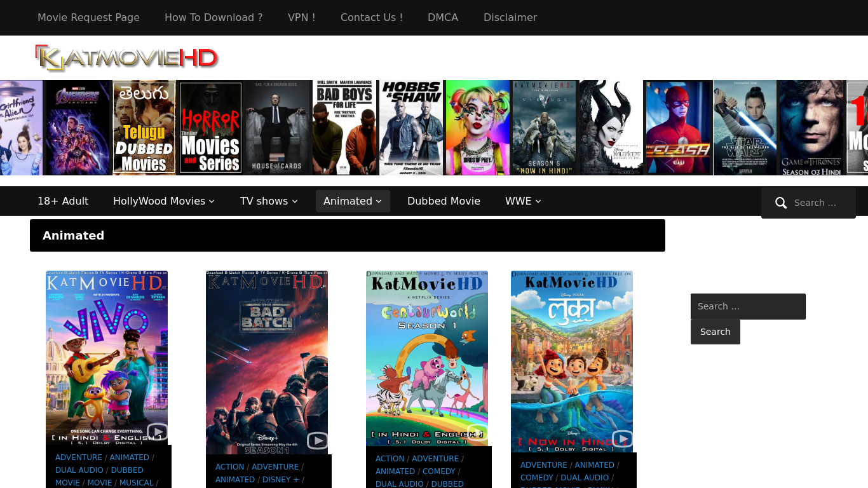Click the KatMovieHD site logo
Viewport: 868px width, 488px height.
point(127,58)
